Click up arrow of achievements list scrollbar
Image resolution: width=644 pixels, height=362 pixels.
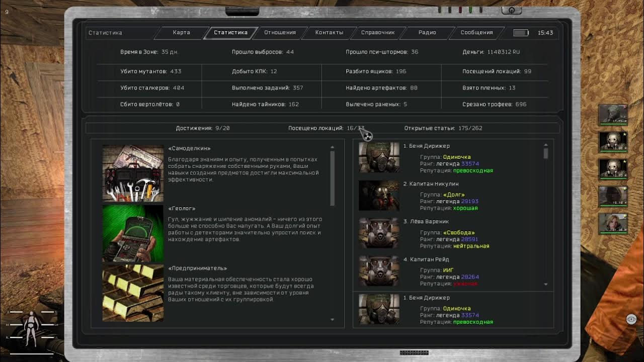(332, 147)
